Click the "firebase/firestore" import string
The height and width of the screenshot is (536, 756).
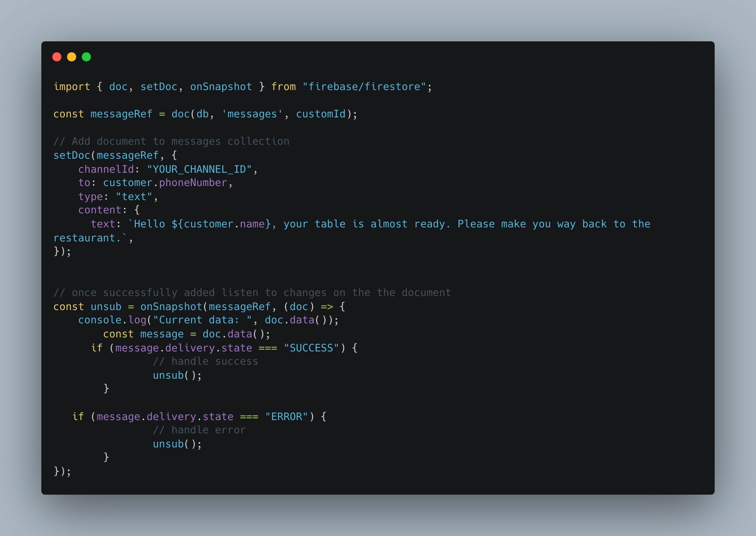point(364,87)
